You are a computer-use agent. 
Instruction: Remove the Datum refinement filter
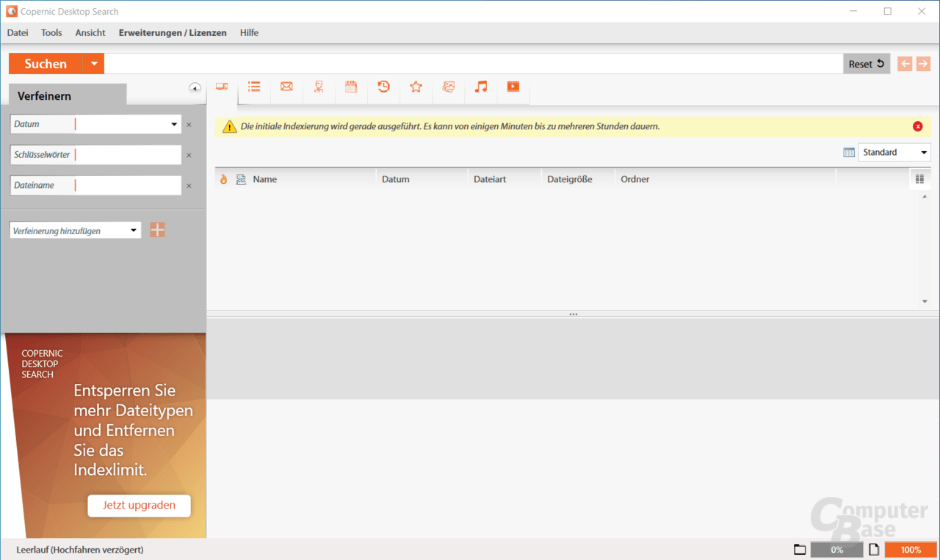tap(189, 125)
